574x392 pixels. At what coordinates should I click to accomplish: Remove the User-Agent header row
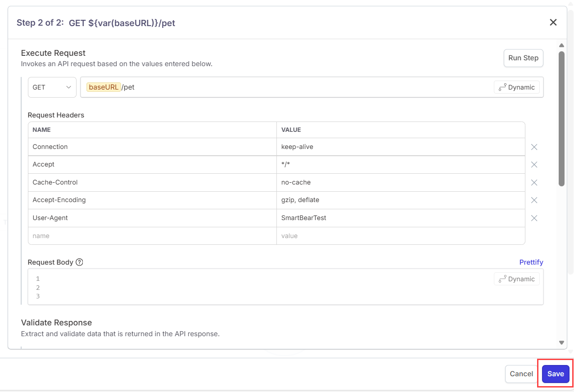(x=534, y=218)
